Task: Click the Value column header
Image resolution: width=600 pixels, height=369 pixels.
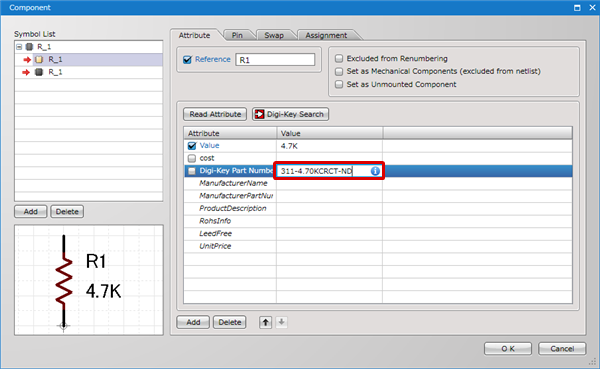Action: click(329, 133)
